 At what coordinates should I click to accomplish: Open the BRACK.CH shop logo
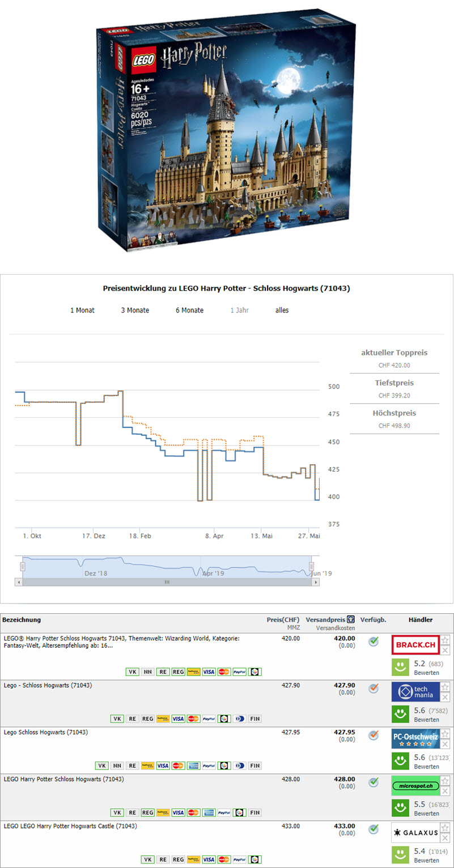point(415,645)
